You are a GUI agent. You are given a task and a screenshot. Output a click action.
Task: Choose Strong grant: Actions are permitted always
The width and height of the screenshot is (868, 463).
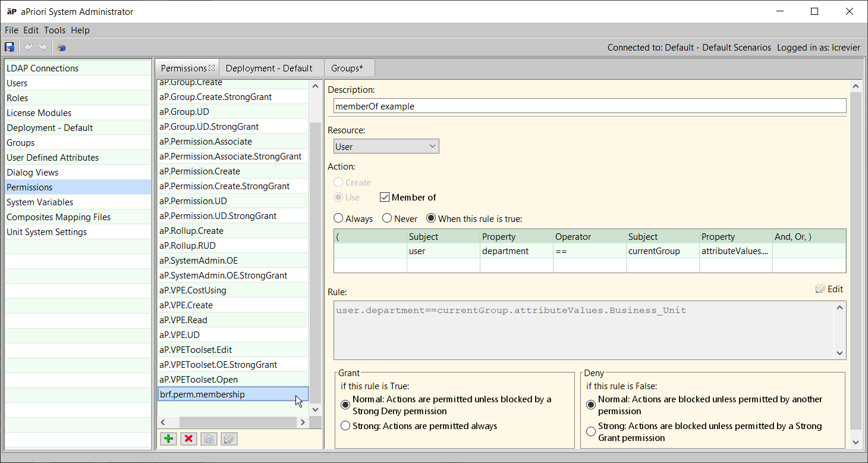pos(345,426)
